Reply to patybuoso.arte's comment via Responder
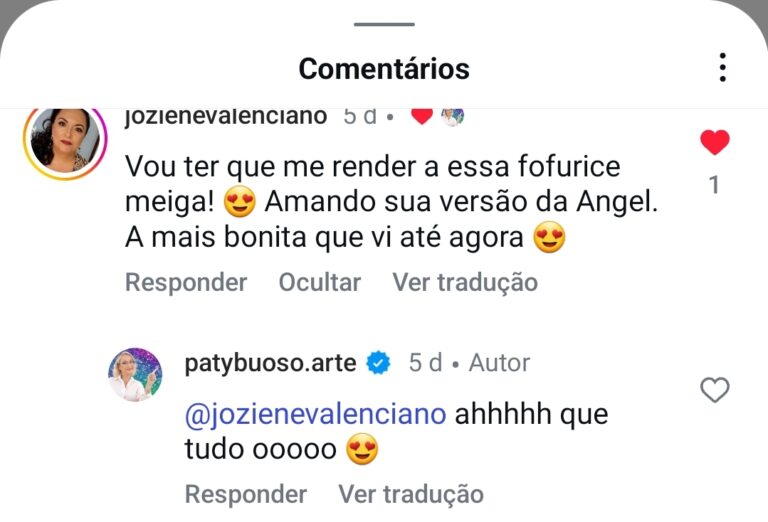768x522 pixels. click(246, 494)
